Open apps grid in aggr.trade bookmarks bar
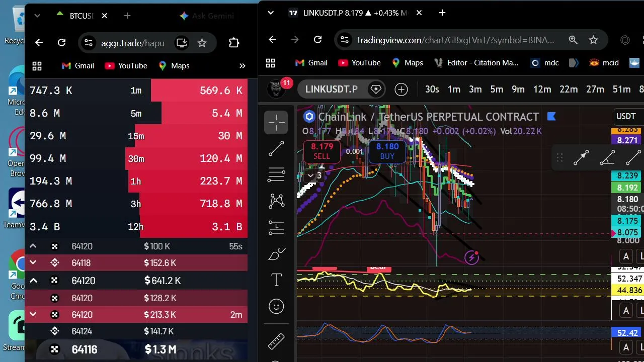This screenshot has height=362, width=644. tap(37, 66)
